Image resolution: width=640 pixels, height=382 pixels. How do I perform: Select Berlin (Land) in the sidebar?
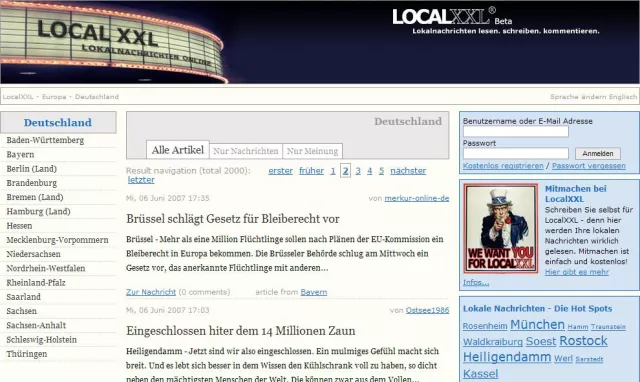pos(31,169)
